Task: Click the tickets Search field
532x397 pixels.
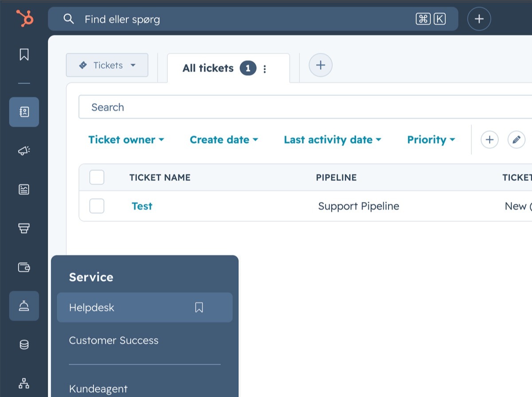Action: [305, 107]
